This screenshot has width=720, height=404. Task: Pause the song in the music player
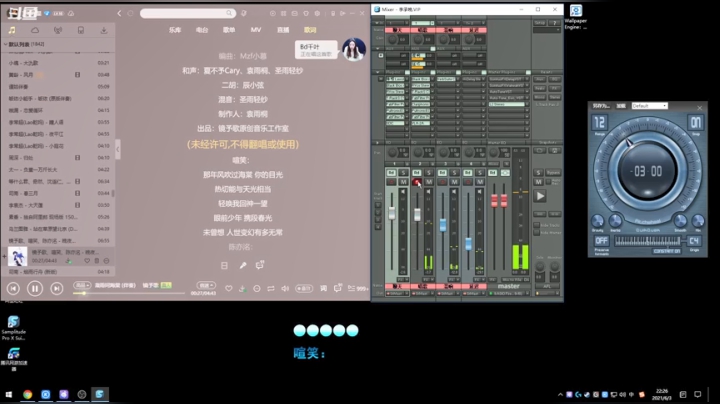pyautogui.click(x=35, y=288)
